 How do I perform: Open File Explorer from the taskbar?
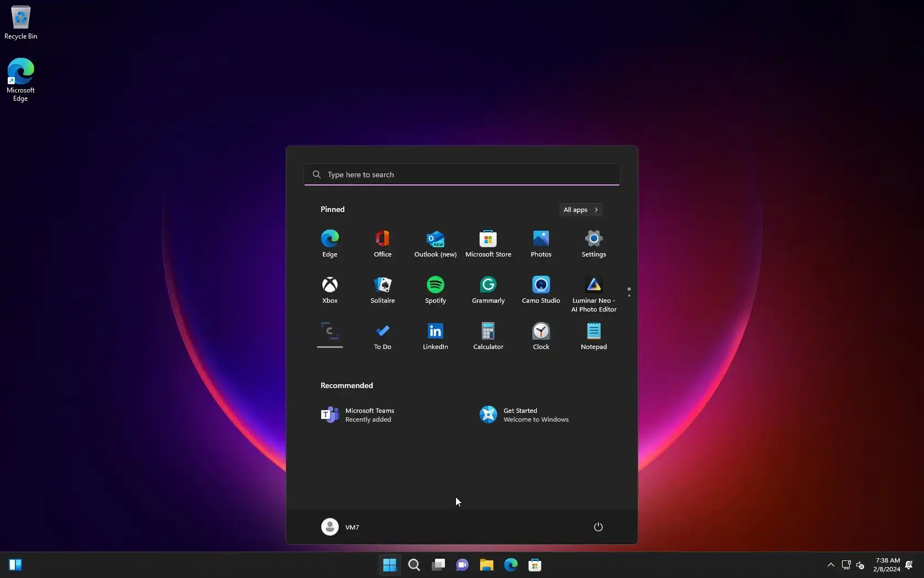tap(487, 565)
